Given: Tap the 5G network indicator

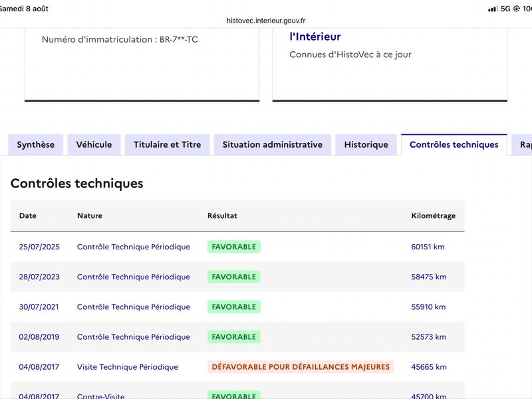Looking at the screenshot, I should [x=505, y=9].
